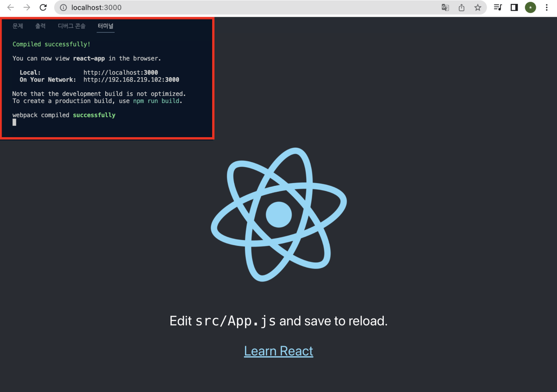
Task: Bookmark this tab with the star icon
Action: tap(477, 7)
